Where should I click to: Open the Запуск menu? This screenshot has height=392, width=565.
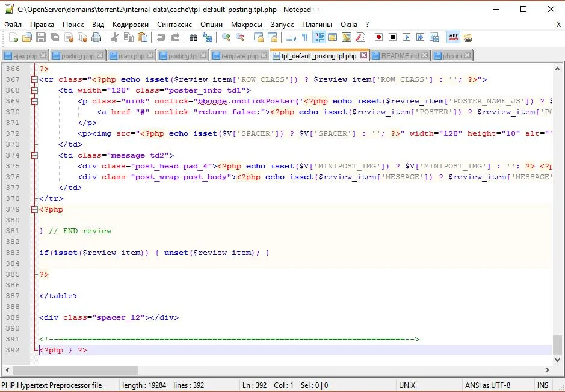[282, 25]
